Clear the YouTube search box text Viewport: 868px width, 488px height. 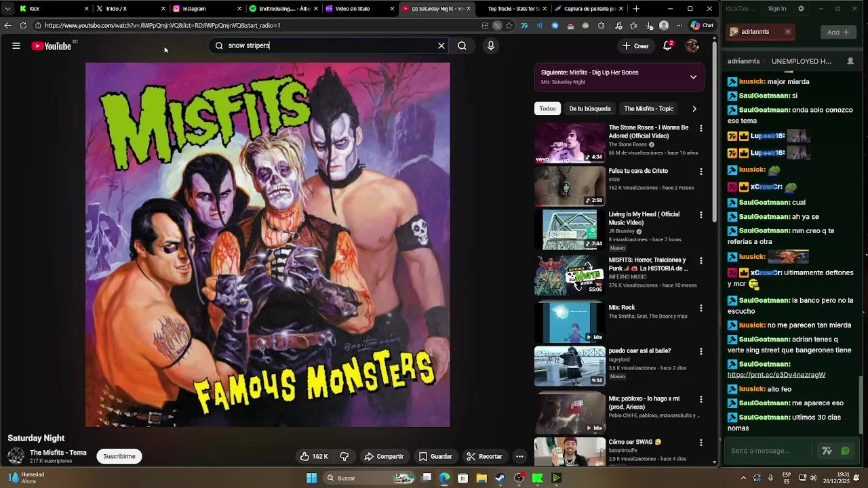pyautogui.click(x=441, y=45)
